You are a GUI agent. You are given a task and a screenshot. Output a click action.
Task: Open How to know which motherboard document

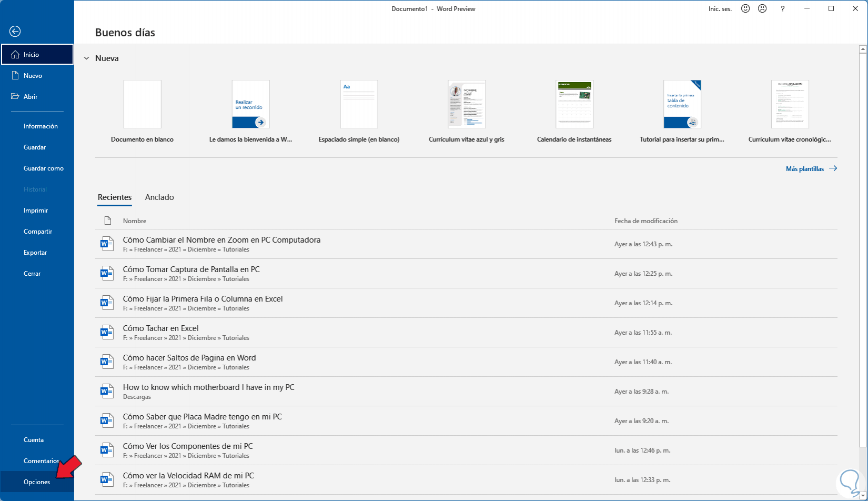(x=466, y=392)
